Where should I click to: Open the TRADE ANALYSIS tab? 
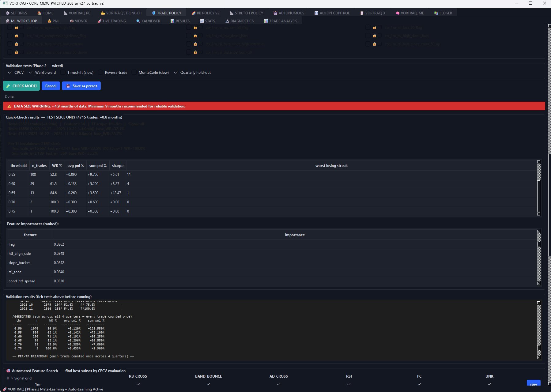(281, 21)
